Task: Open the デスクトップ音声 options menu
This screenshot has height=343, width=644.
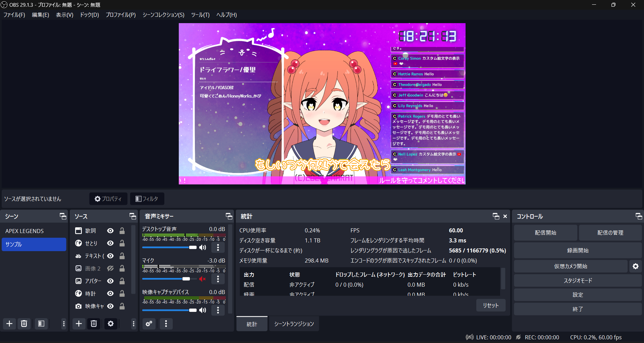Action: point(218,247)
